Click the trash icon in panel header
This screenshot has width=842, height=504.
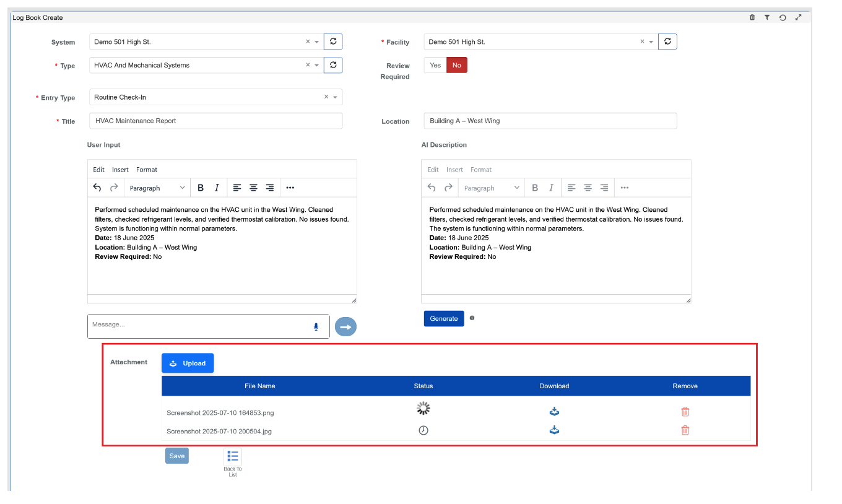pyautogui.click(x=752, y=17)
